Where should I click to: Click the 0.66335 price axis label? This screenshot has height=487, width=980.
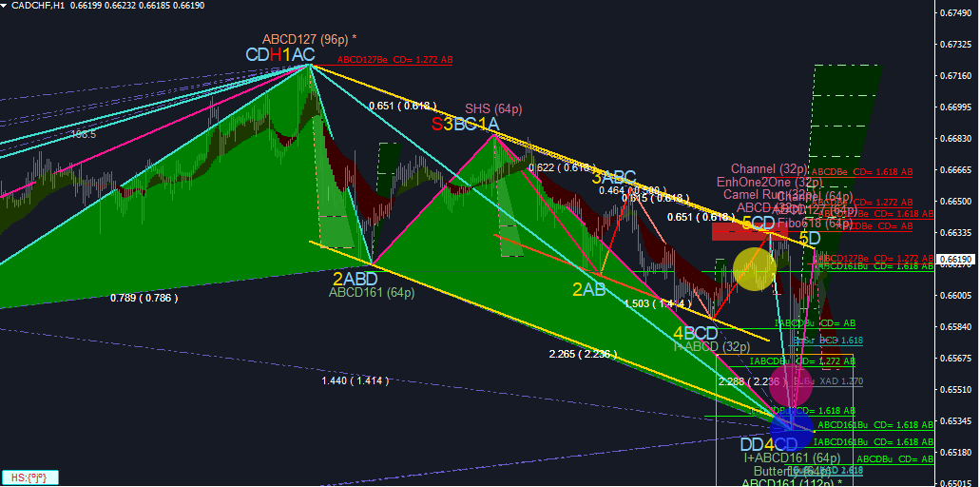956,232
